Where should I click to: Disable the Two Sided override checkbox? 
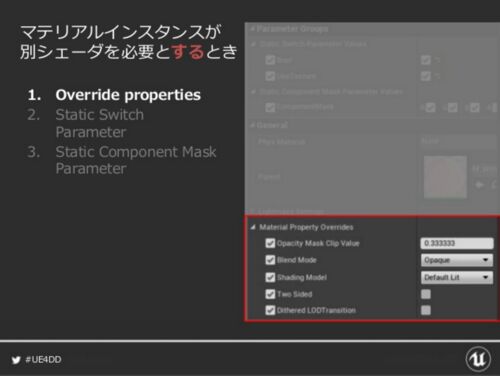[x=270, y=294]
